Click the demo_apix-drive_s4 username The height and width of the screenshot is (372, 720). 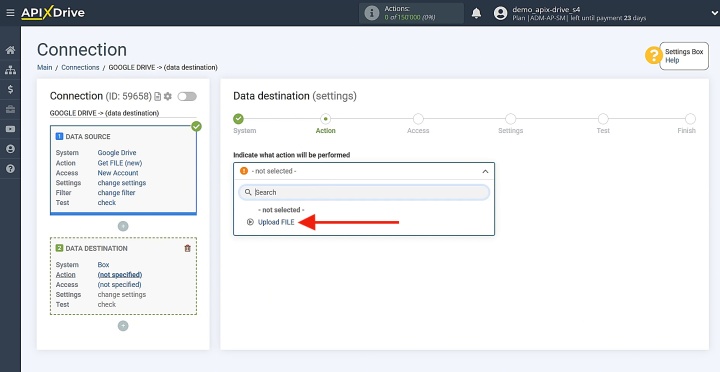point(546,9)
